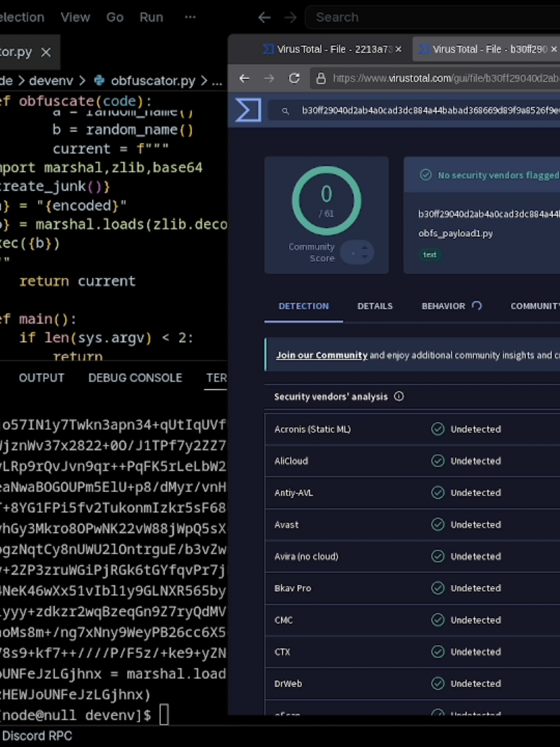
Task: Click the Avira (no cloud) vendor name
Action: pyautogui.click(x=306, y=556)
